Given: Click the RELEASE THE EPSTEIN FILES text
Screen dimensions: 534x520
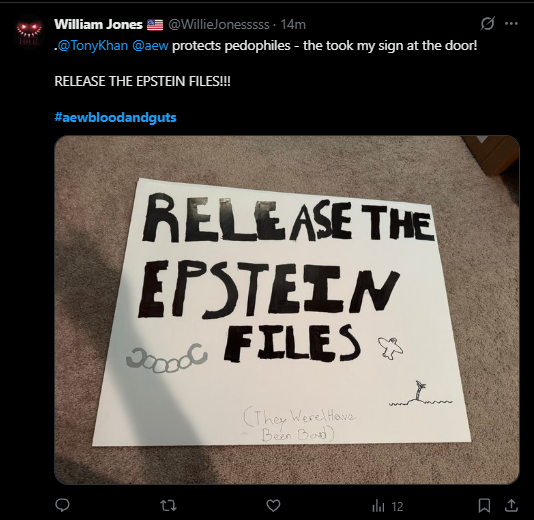Looking at the screenshot, I should 142,81.
